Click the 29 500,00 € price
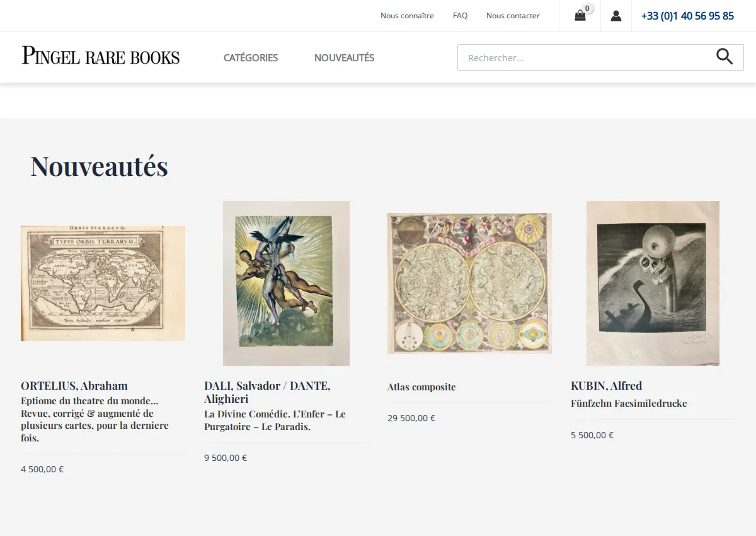 [x=411, y=418]
